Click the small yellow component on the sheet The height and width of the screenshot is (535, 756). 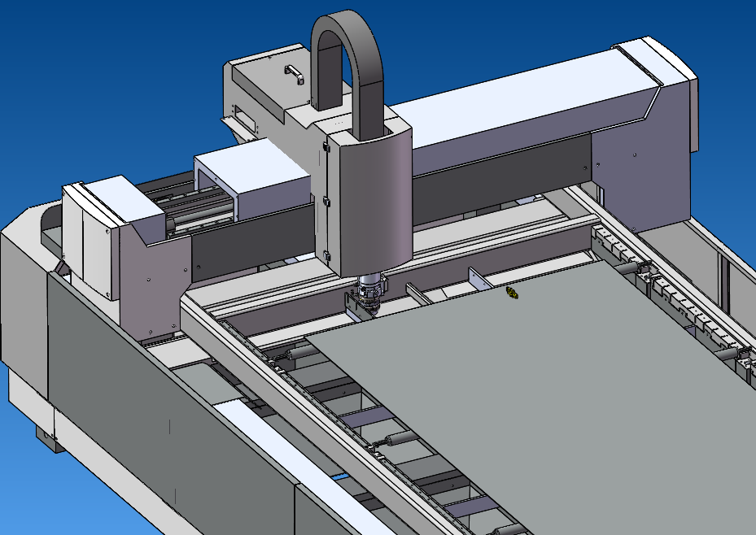pos(512,292)
